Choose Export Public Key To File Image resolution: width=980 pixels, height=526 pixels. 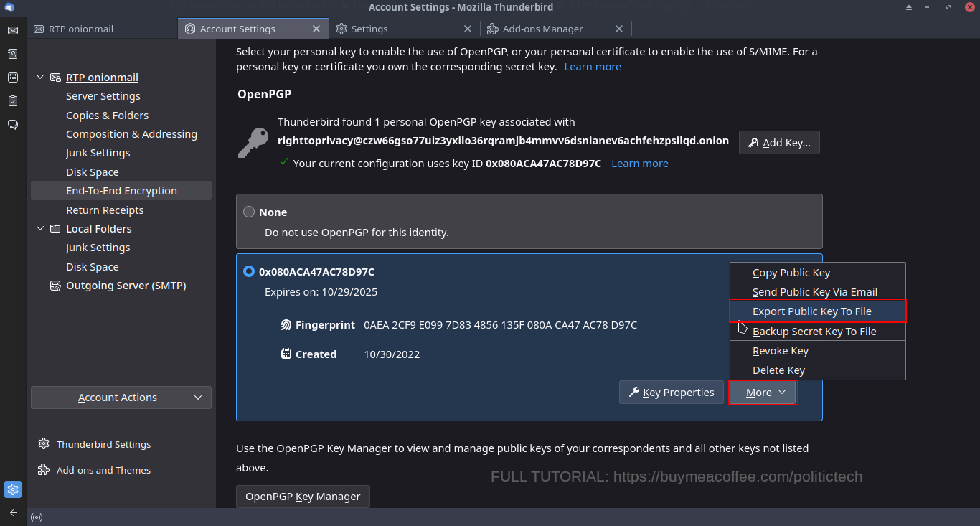tap(818, 311)
